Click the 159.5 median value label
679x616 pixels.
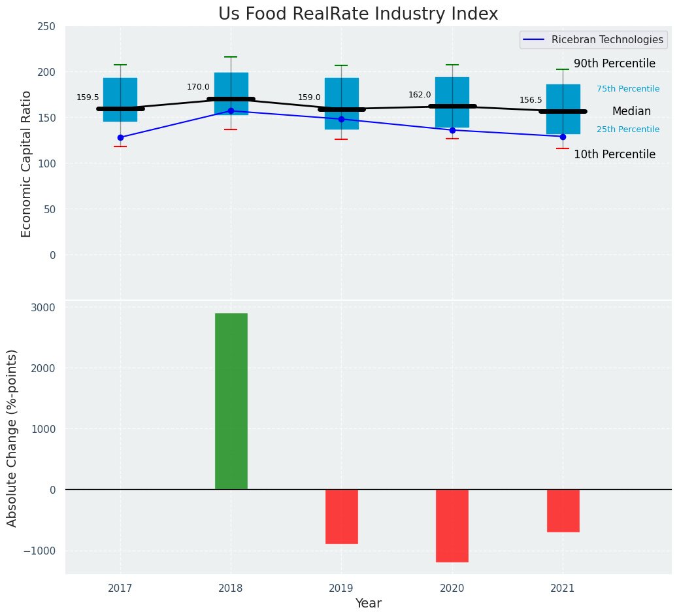88,97
